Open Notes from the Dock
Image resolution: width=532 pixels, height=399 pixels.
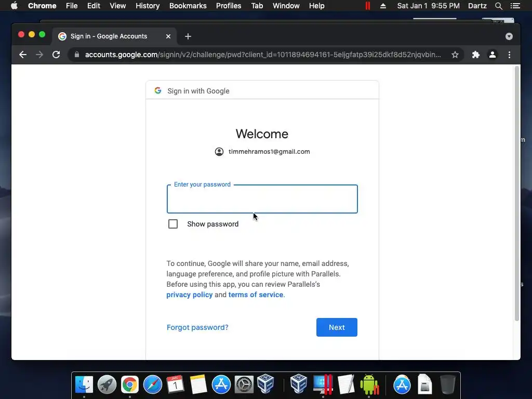click(198, 385)
